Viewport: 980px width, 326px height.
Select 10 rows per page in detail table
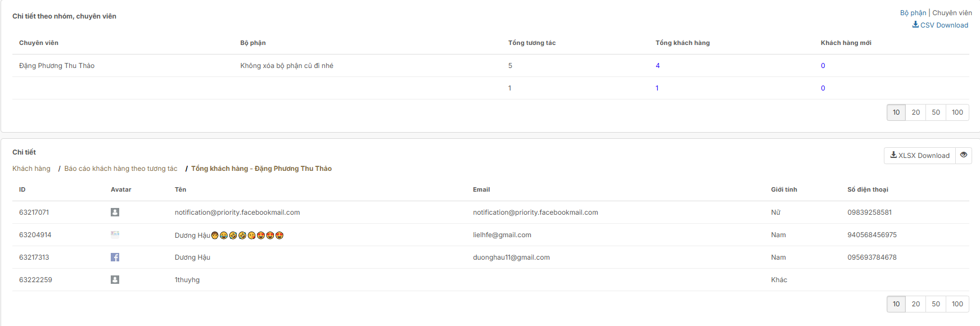(x=896, y=304)
